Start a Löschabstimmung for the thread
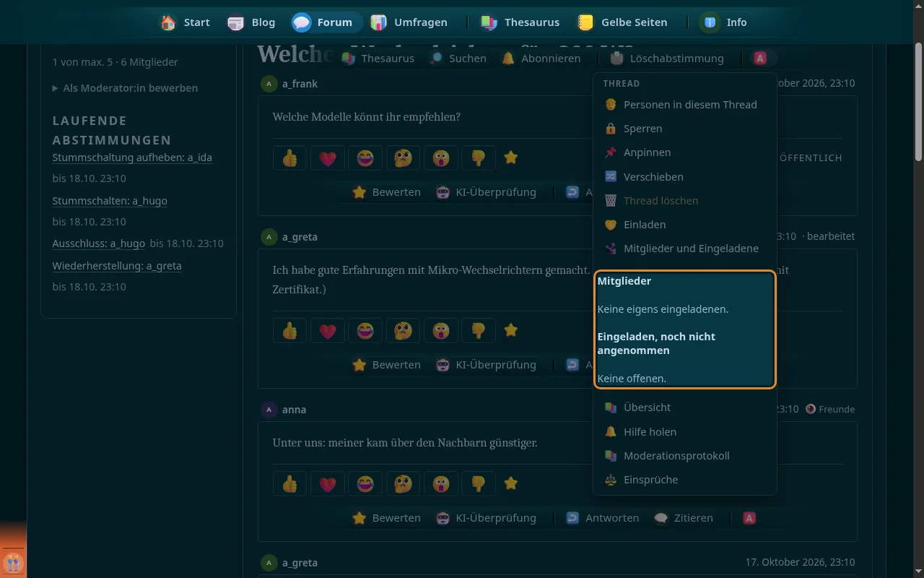The height and width of the screenshot is (578, 924). [666, 59]
